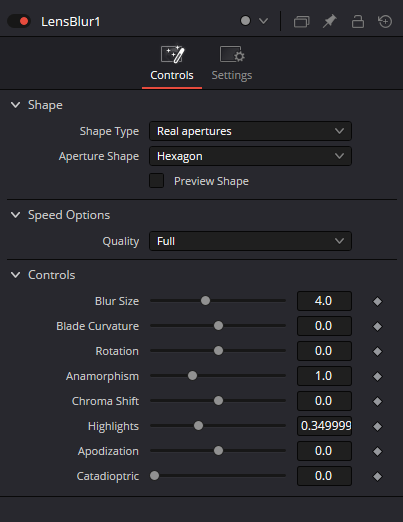Click the Rotation label
Viewport: 403px width, 522px height.
pyautogui.click(x=117, y=351)
